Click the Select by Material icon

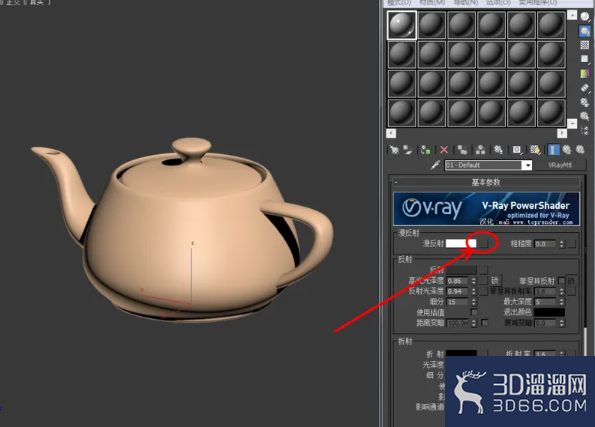pyautogui.click(x=585, y=116)
